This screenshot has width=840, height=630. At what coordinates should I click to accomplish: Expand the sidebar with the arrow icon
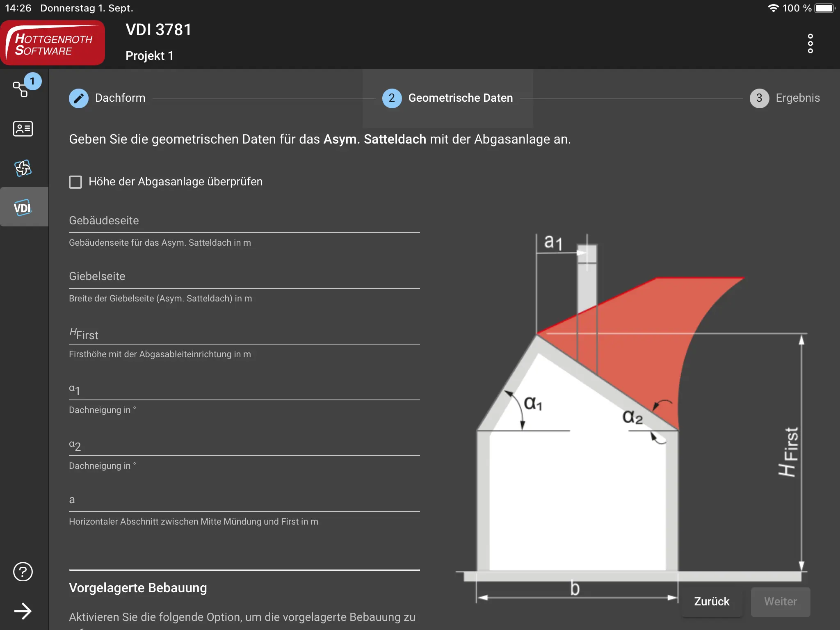[x=23, y=611]
